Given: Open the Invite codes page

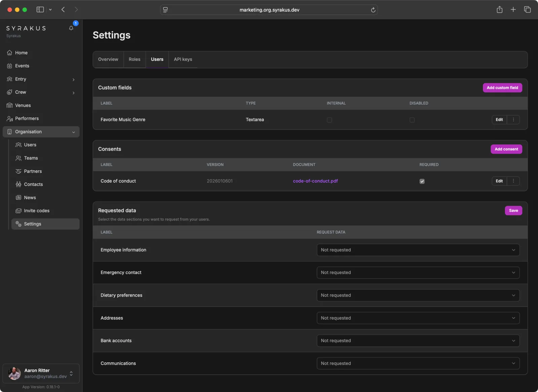Looking at the screenshot, I should pyautogui.click(x=37, y=211).
